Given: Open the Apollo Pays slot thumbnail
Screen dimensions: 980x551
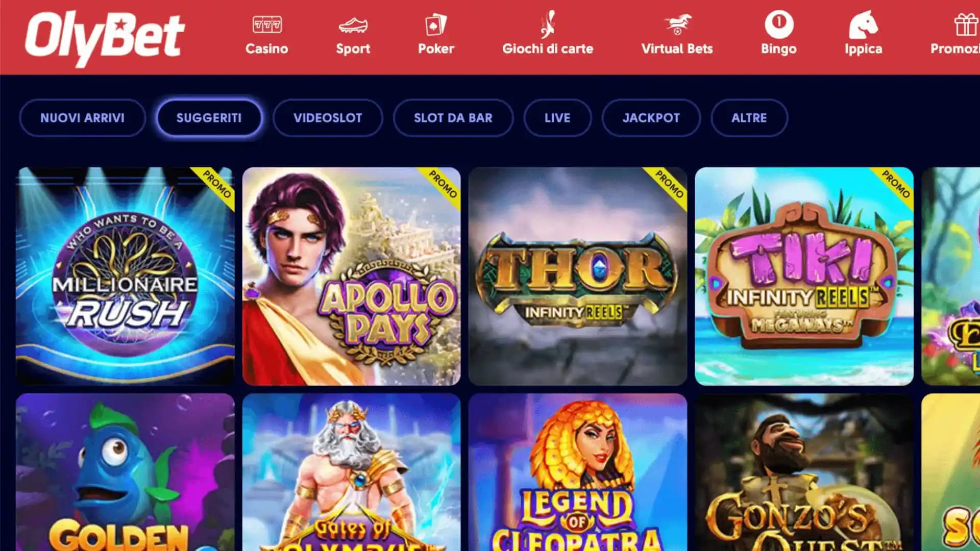Looking at the screenshot, I should (351, 276).
